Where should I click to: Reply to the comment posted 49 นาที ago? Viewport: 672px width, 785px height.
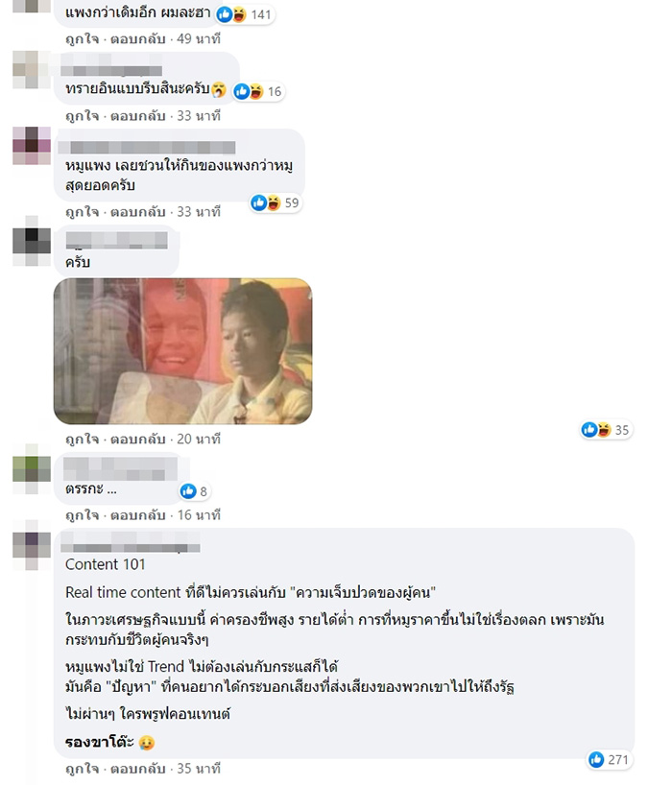137,39
